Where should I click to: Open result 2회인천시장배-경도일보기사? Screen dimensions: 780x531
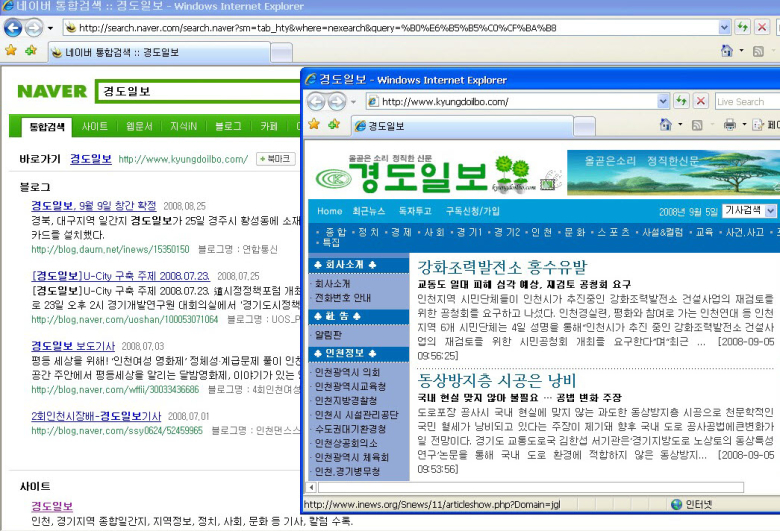point(96,416)
